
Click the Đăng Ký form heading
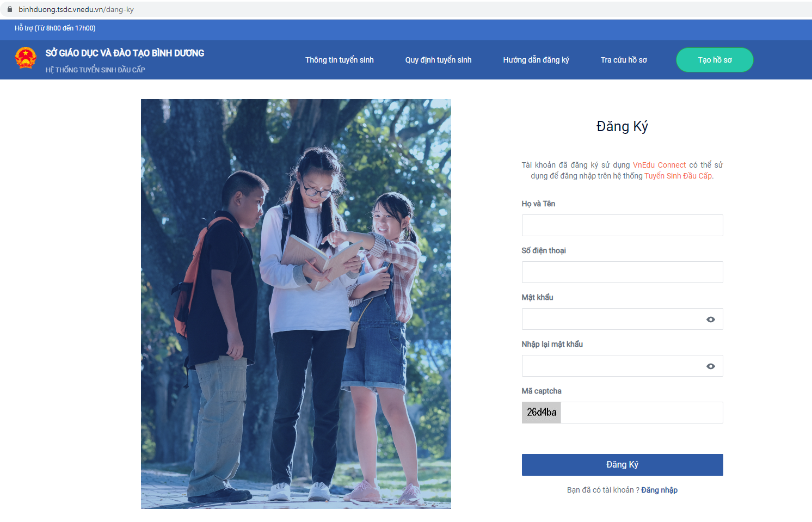[x=622, y=126]
